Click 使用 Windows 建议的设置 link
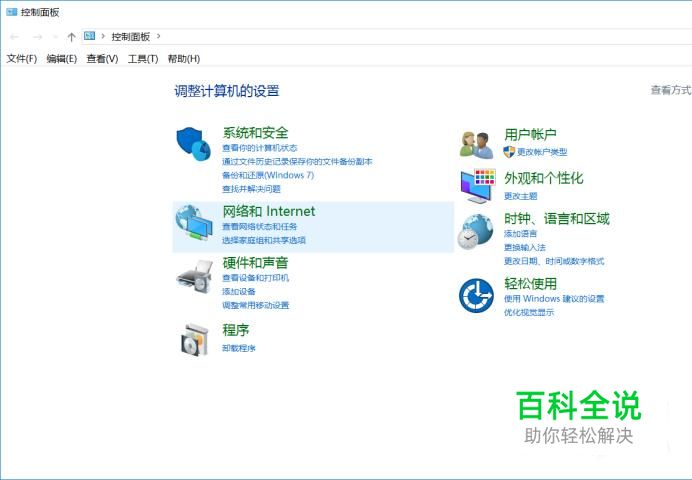692x480 pixels. click(x=554, y=299)
